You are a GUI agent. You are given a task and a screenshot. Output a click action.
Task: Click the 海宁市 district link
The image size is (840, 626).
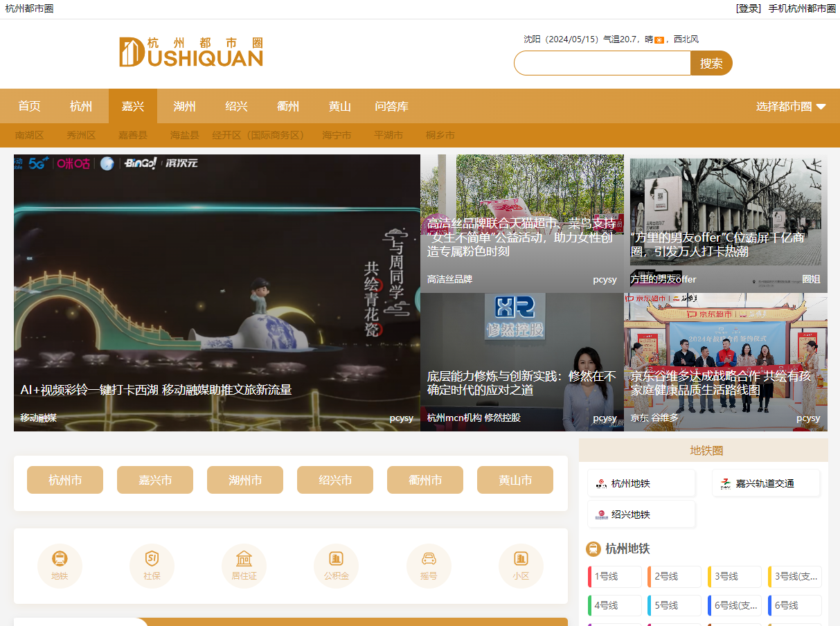(x=337, y=136)
